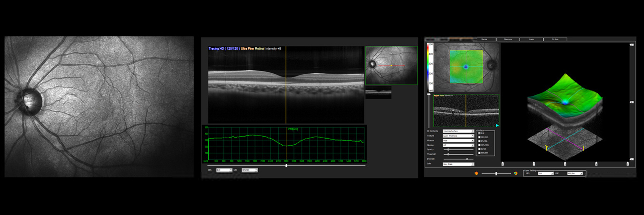644x215 pixels.
Task: Open the Image tab
Action: [531, 39]
